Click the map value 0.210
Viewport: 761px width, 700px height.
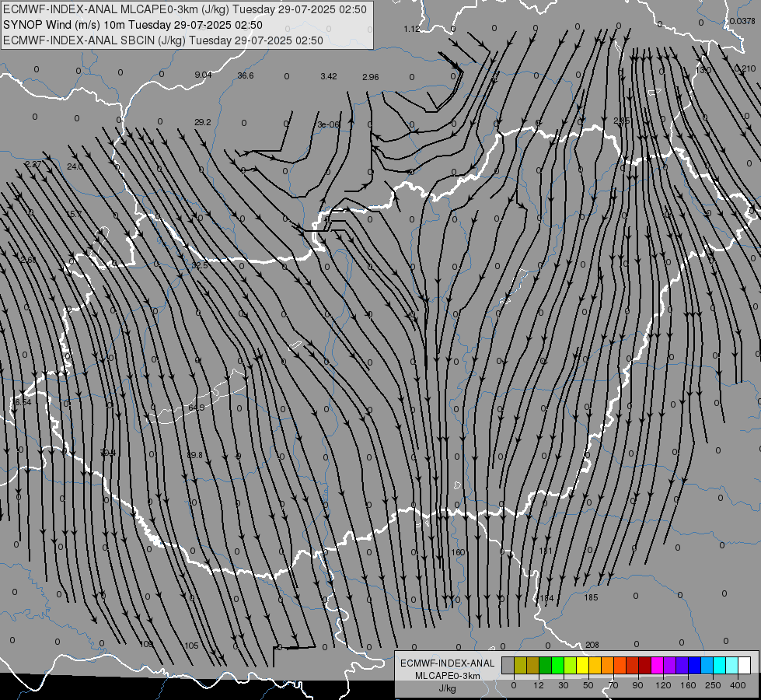click(x=745, y=68)
